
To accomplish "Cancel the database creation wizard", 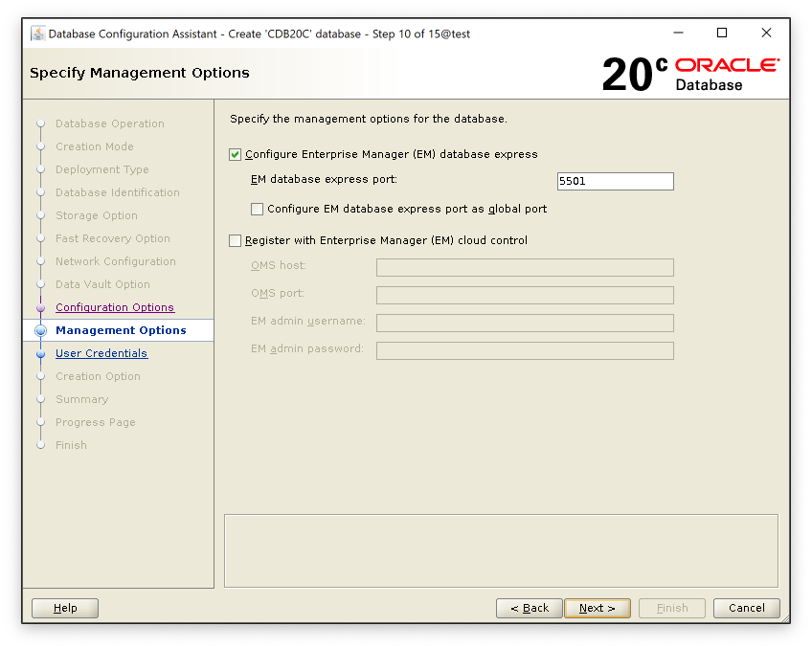I will [x=746, y=608].
